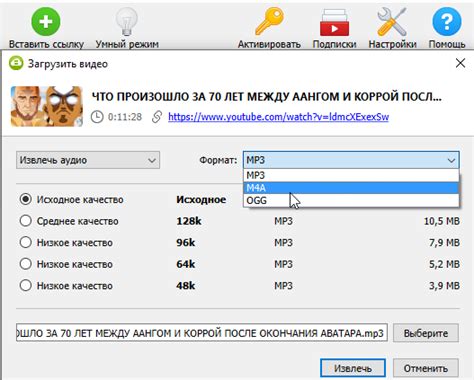The width and height of the screenshot is (474, 380).
Task: Click the 5,2 MB file size
Action: [444, 264]
